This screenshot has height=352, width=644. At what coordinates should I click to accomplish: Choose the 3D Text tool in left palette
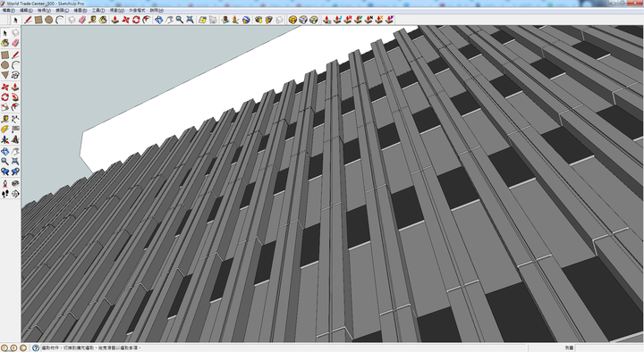point(15,140)
